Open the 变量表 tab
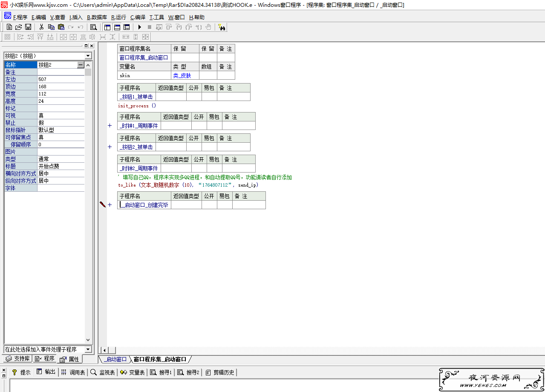 click(133, 372)
